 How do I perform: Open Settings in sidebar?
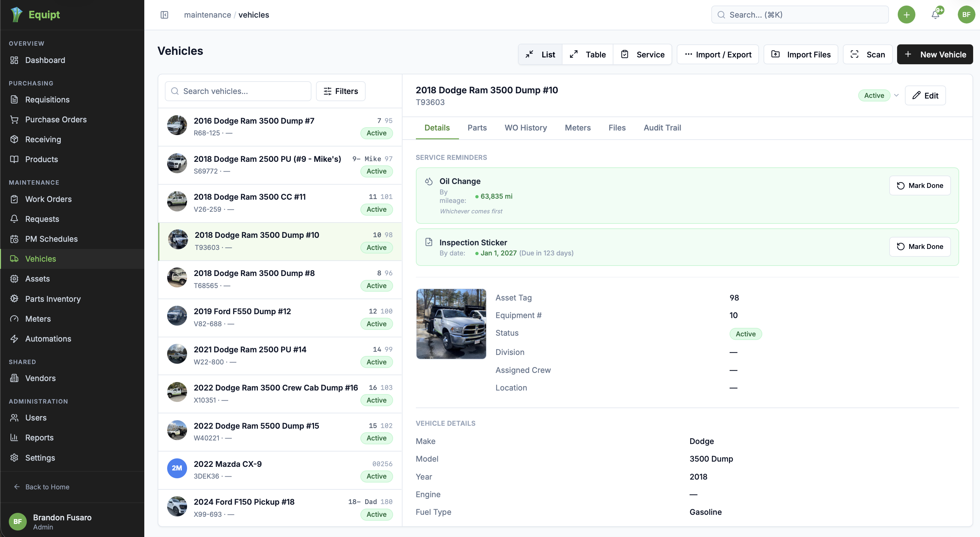[x=72, y=458]
